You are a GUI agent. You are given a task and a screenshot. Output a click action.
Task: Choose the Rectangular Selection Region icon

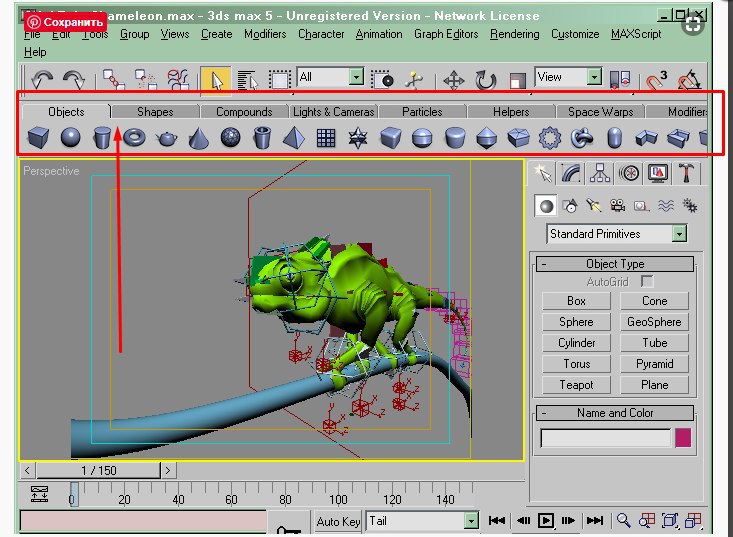[280, 80]
